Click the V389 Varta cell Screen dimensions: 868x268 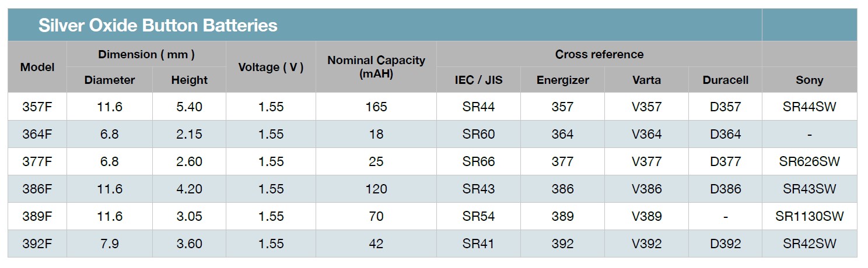(646, 216)
